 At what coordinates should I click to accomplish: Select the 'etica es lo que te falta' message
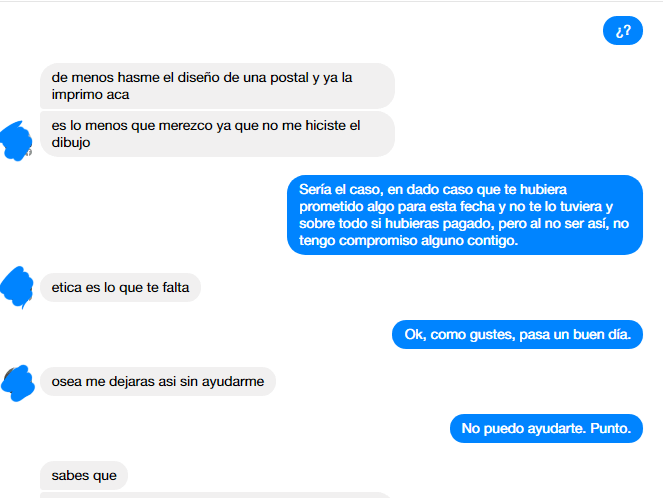(x=121, y=287)
